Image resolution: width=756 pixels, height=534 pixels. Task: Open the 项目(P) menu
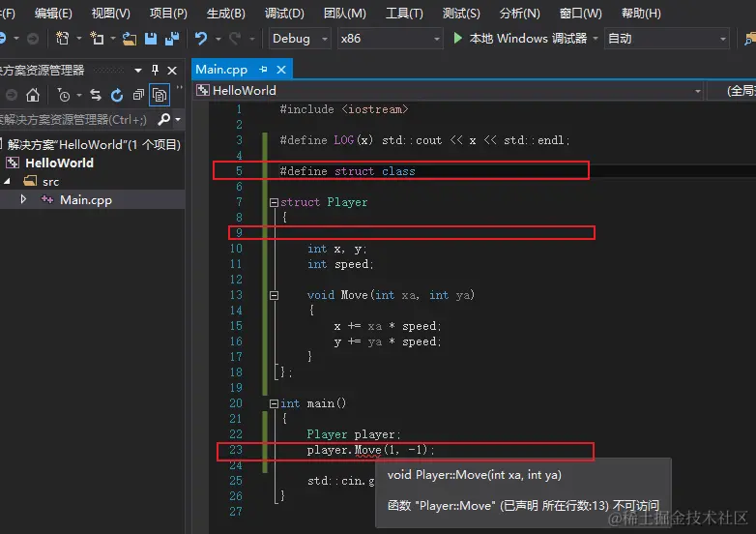pos(168,13)
